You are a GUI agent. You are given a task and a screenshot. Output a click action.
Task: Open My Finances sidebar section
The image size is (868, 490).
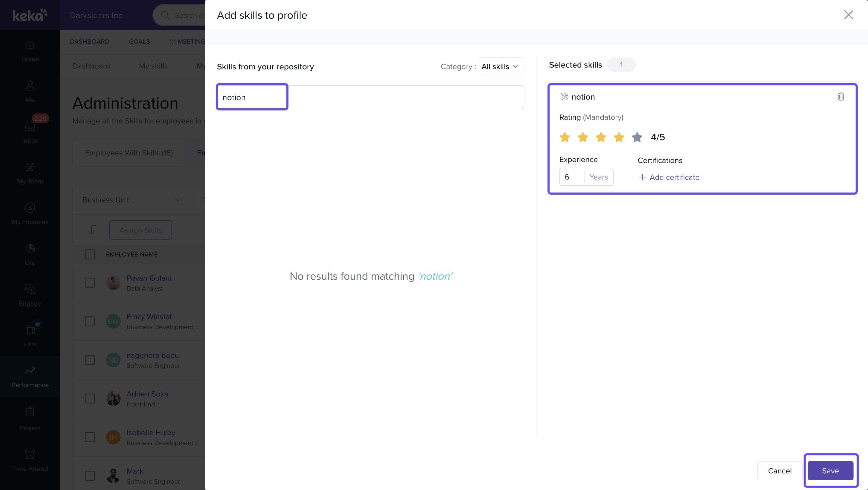tap(30, 213)
